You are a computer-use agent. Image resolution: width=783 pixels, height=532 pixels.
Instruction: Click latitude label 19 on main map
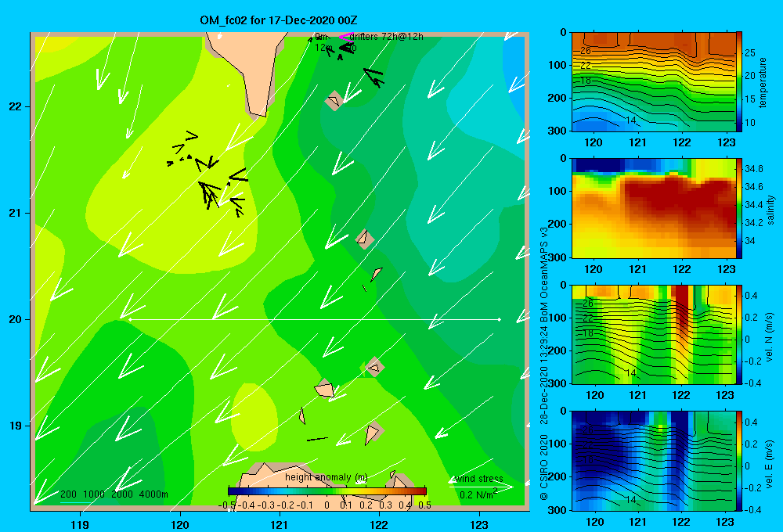point(15,426)
